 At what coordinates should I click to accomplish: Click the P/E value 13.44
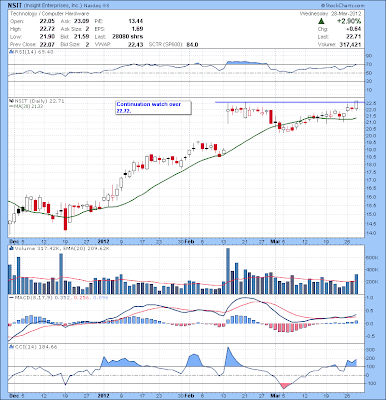click(136, 21)
